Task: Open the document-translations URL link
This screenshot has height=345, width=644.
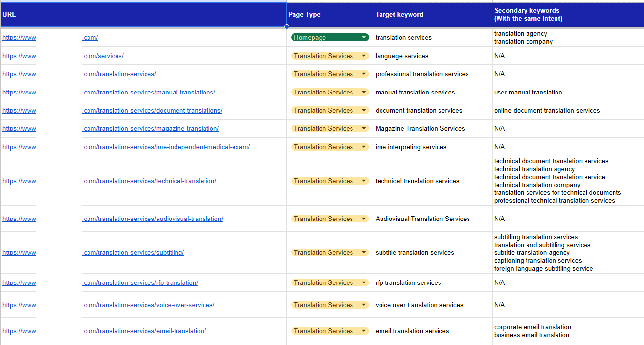Action: click(152, 110)
